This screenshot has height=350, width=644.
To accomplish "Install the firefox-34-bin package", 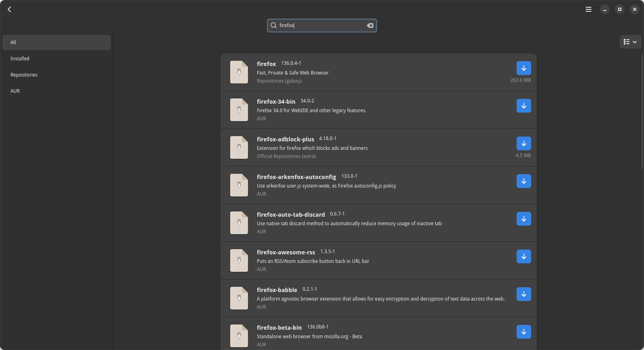I will pyautogui.click(x=524, y=106).
